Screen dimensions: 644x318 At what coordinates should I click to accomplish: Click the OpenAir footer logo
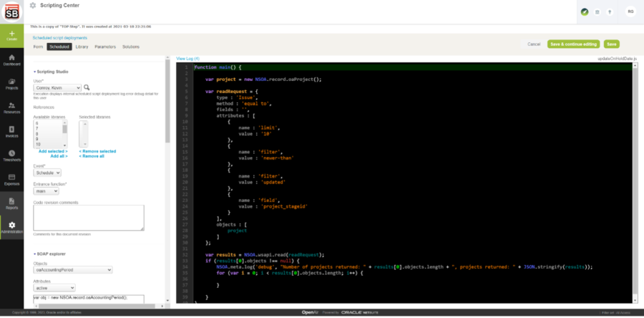pos(310,313)
